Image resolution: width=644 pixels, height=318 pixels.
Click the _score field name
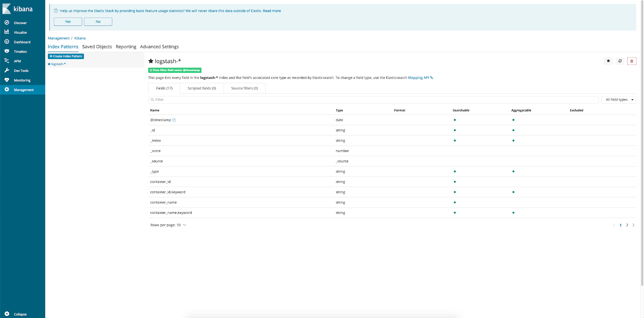pos(155,151)
